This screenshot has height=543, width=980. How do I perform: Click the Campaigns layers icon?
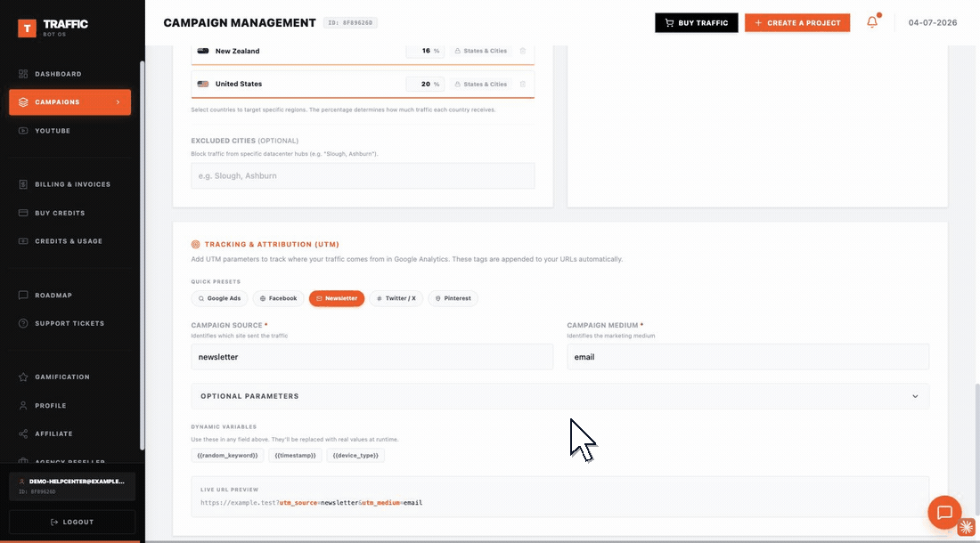pos(23,102)
